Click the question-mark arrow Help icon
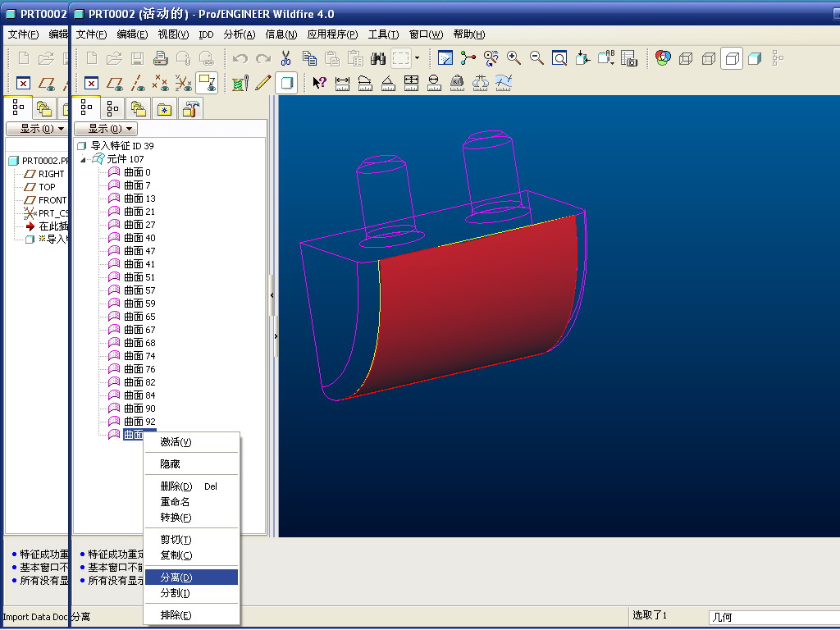840x630 pixels. click(x=320, y=83)
